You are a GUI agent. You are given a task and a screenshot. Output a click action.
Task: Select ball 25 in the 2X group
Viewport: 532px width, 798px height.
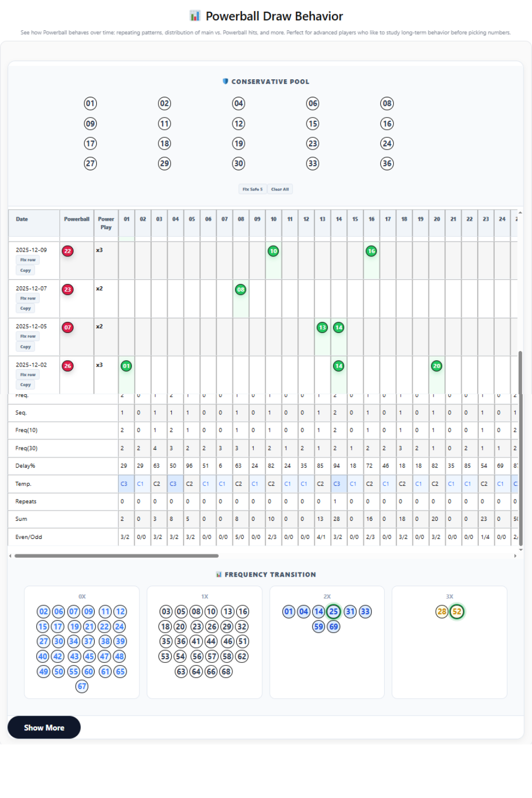(334, 612)
